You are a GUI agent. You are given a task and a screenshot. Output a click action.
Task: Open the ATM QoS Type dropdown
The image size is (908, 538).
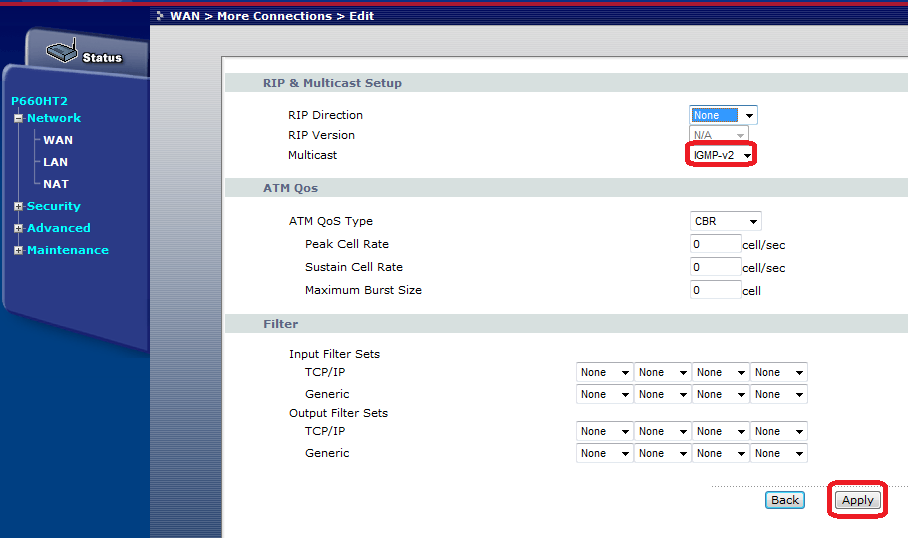(726, 221)
